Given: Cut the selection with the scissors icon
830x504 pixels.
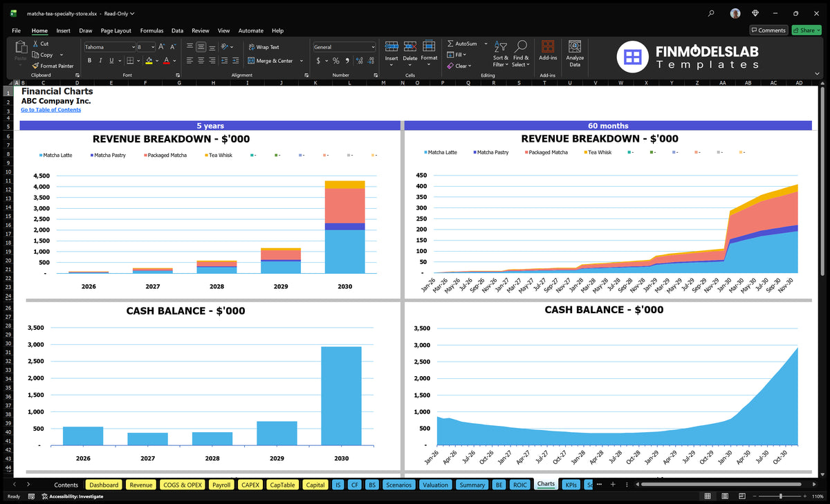Looking at the screenshot, I should click(x=35, y=44).
